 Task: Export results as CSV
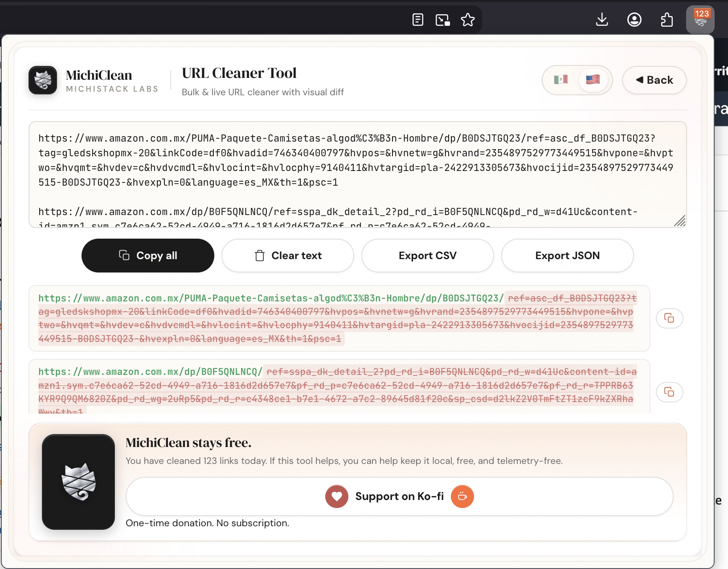coord(428,256)
